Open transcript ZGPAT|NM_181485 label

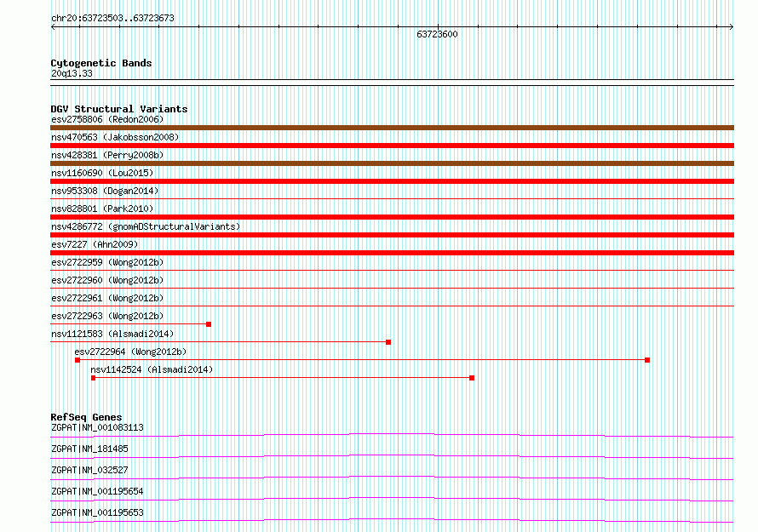pyautogui.click(x=89, y=449)
